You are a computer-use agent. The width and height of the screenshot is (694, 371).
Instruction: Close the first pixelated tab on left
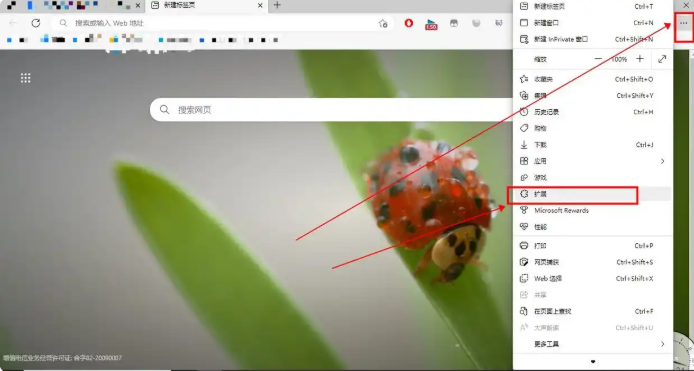pyautogui.click(x=138, y=5)
